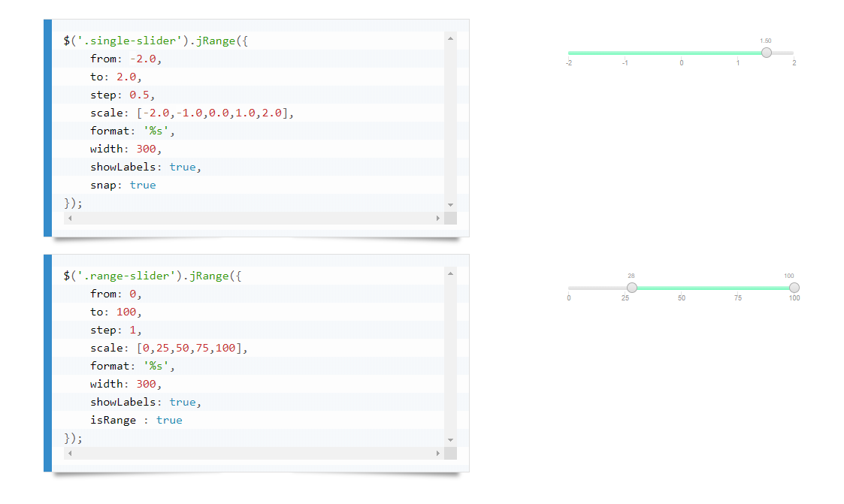Click the -2 scale label on the single slider
Image resolution: width=844 pixels, height=504 pixels.
point(569,63)
